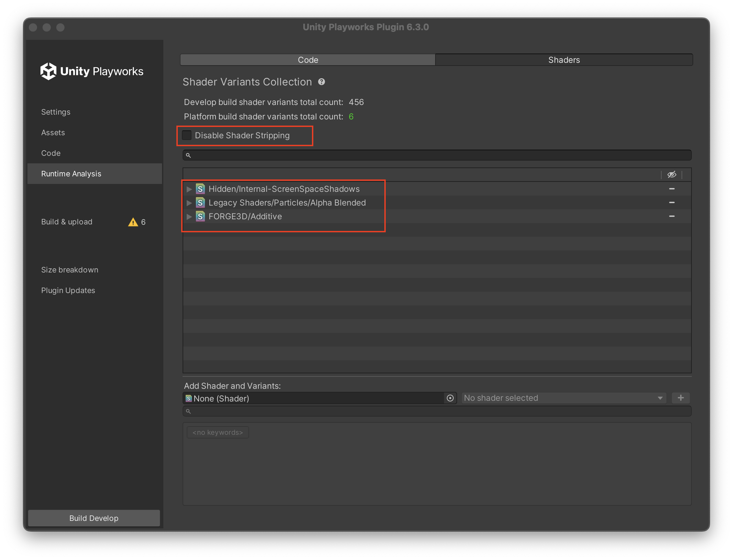Click the plus button to add shader variant
733x560 pixels.
681,398
